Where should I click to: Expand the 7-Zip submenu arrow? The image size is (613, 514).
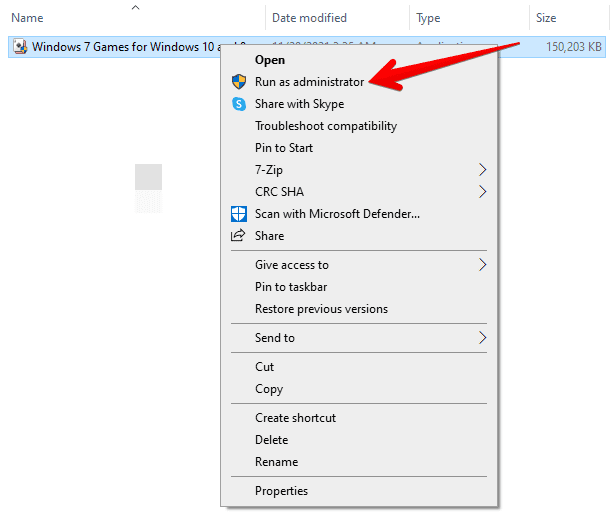click(483, 170)
